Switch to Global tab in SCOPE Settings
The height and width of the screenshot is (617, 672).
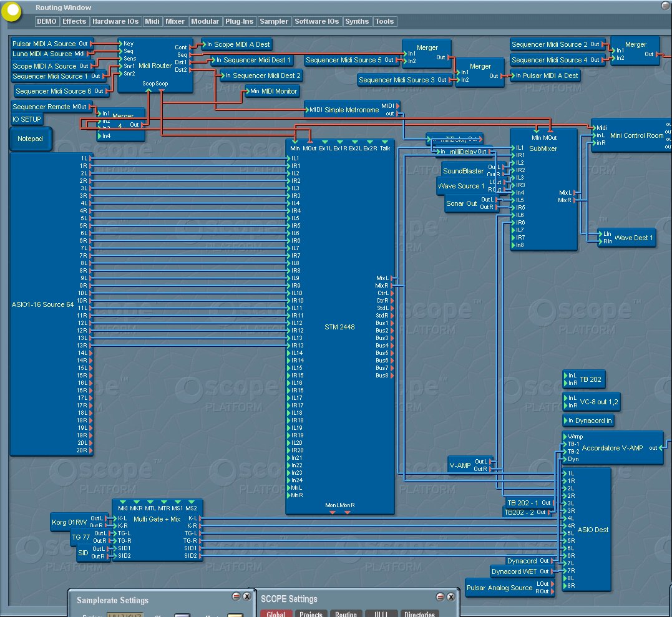click(276, 614)
